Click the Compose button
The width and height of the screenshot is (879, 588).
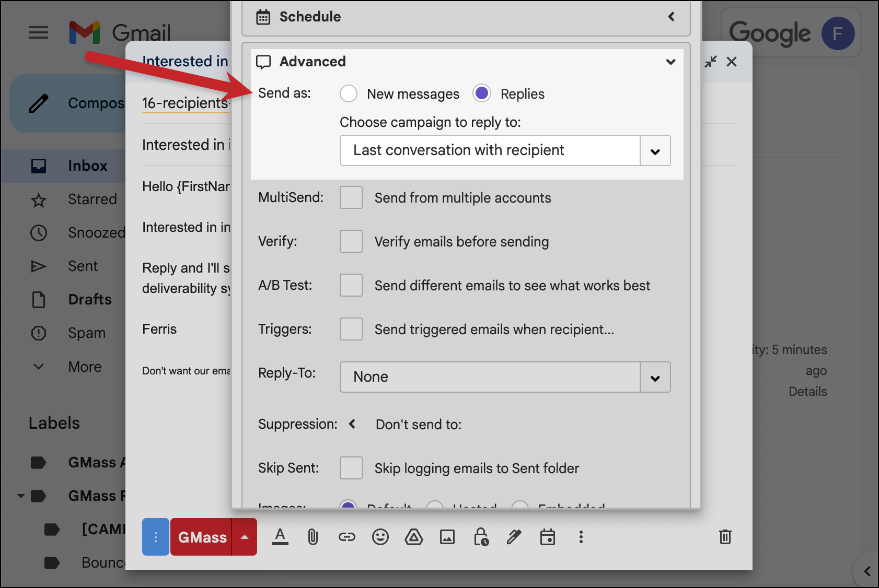click(x=68, y=103)
